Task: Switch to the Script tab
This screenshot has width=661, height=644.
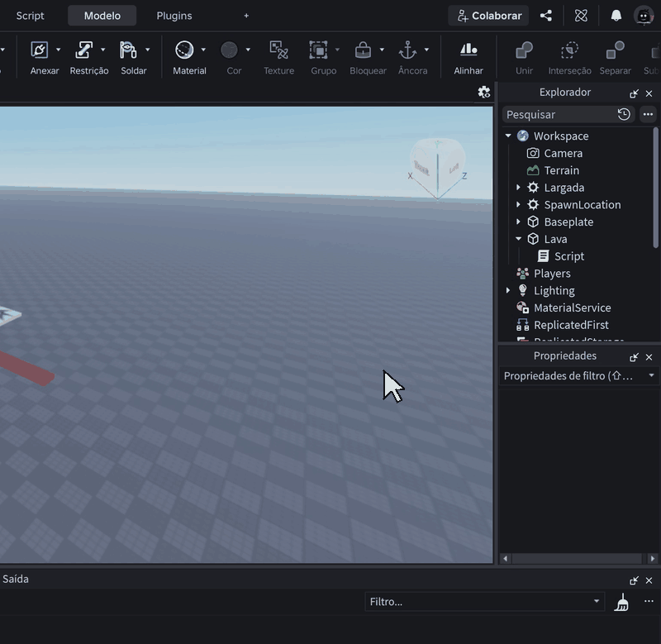Action: [30, 16]
